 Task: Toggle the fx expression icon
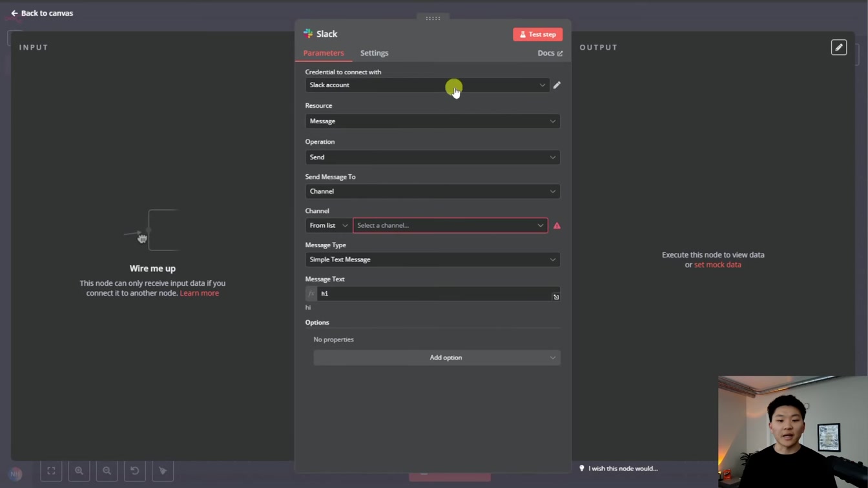(311, 294)
